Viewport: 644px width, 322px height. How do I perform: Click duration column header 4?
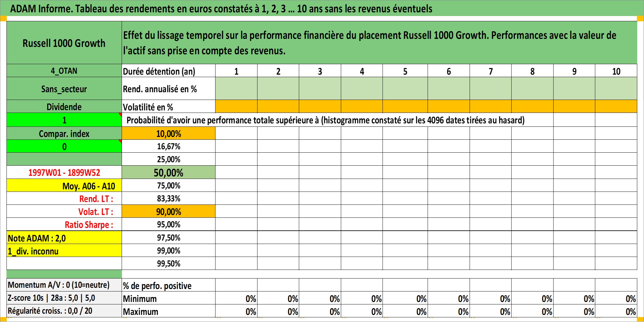click(362, 71)
